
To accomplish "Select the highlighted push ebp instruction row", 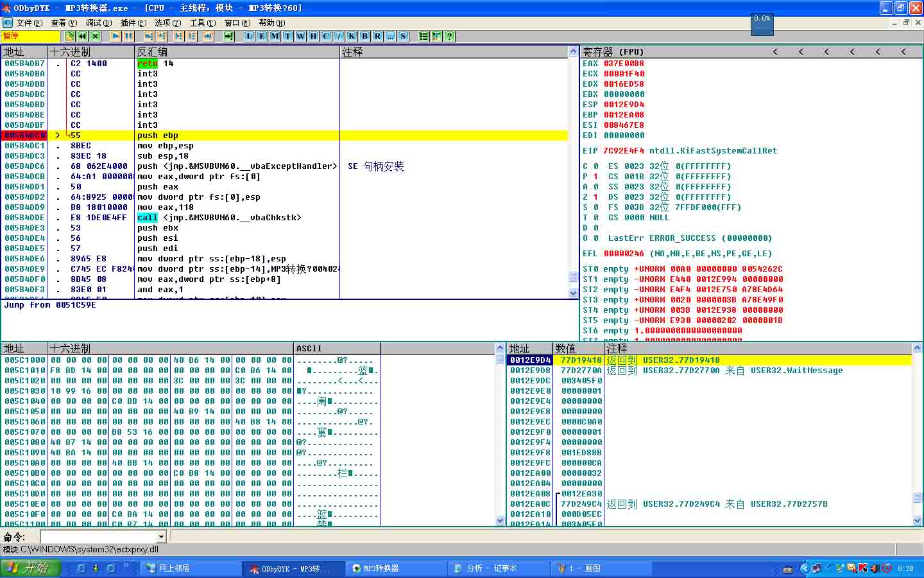I will (284, 136).
